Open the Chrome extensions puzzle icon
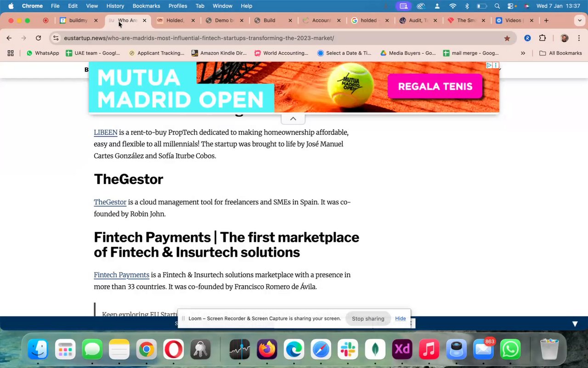 [543, 38]
